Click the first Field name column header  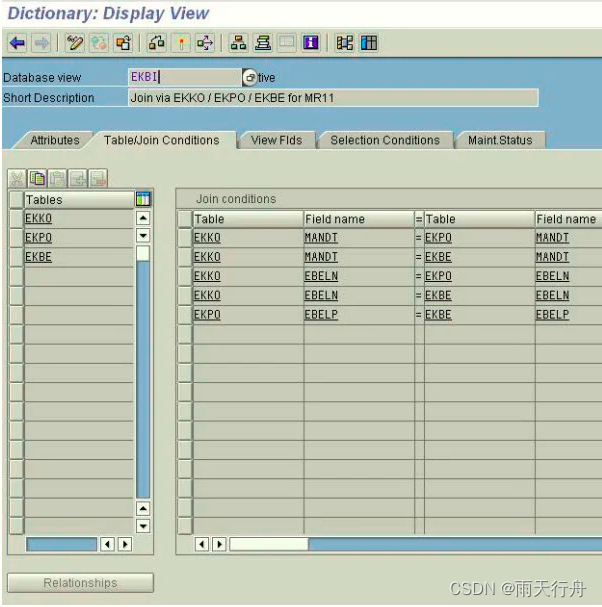[358, 219]
